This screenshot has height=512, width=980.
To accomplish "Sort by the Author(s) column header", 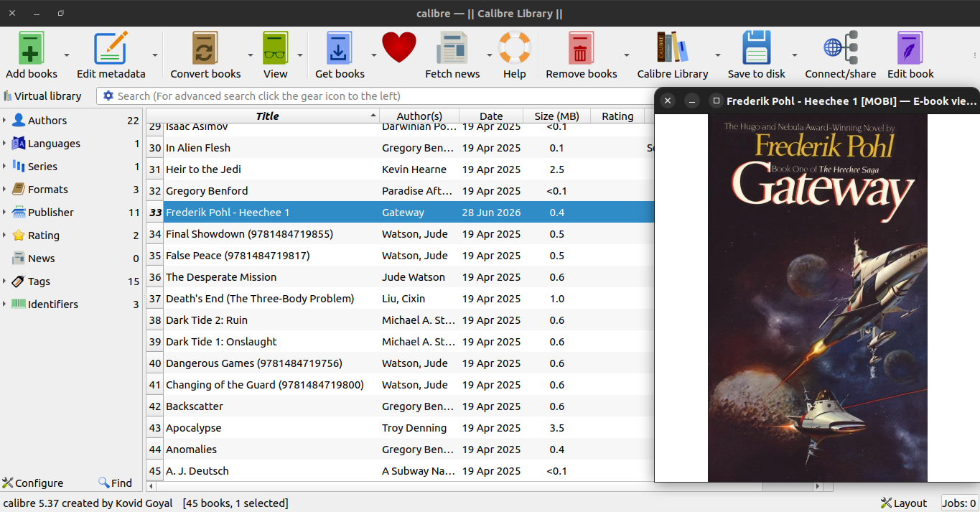I will click(419, 116).
